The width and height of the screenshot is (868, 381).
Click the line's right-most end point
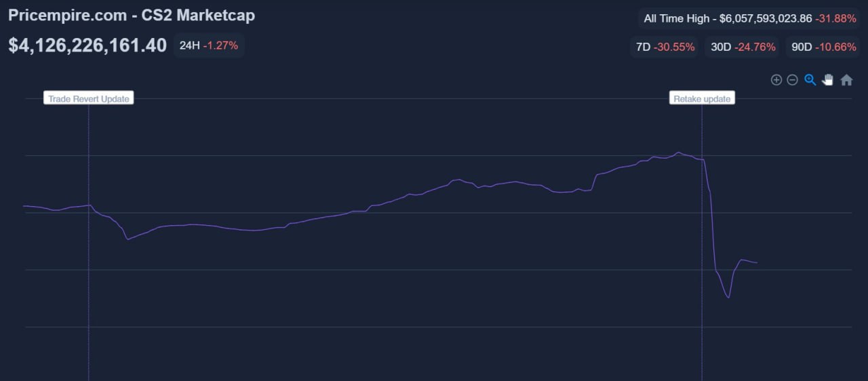[757, 262]
